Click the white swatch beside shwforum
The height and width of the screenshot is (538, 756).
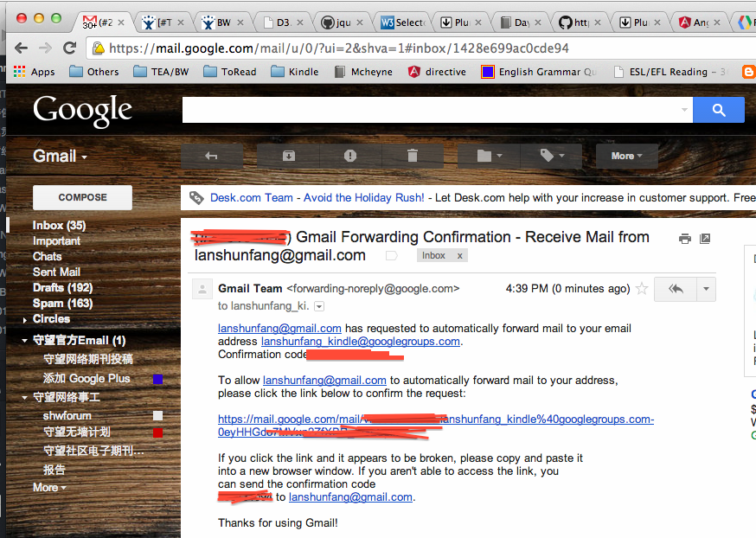(157, 415)
